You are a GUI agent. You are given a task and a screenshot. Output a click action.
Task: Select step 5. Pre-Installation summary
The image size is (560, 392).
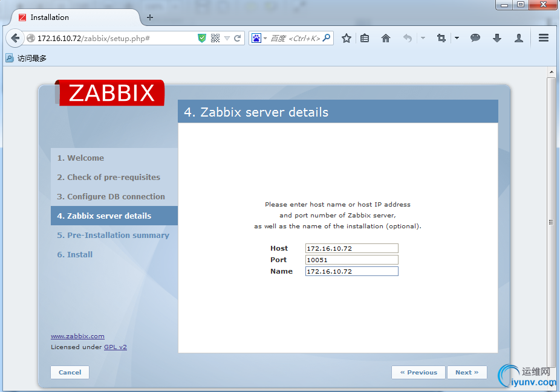click(114, 235)
